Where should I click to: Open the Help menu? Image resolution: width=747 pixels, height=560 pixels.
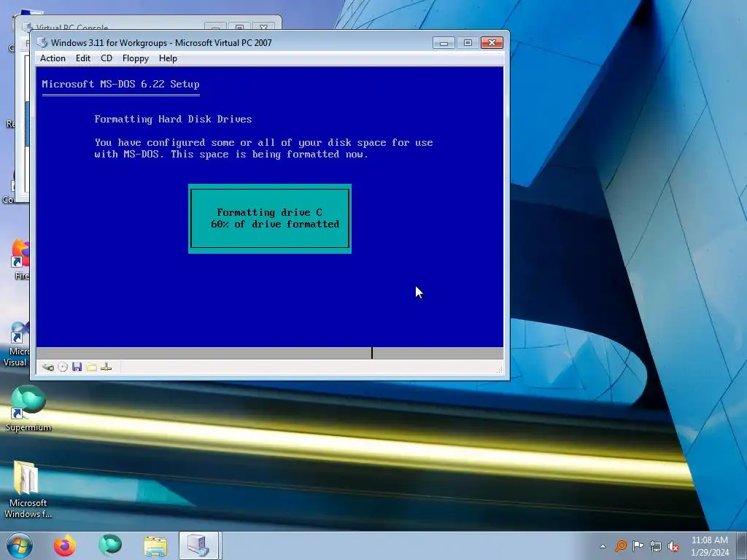[x=168, y=58]
